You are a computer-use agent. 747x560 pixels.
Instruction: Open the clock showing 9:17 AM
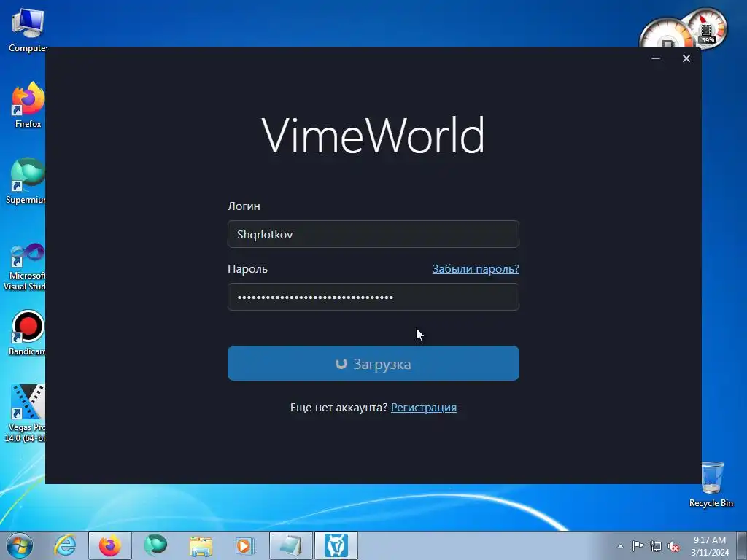(x=710, y=545)
